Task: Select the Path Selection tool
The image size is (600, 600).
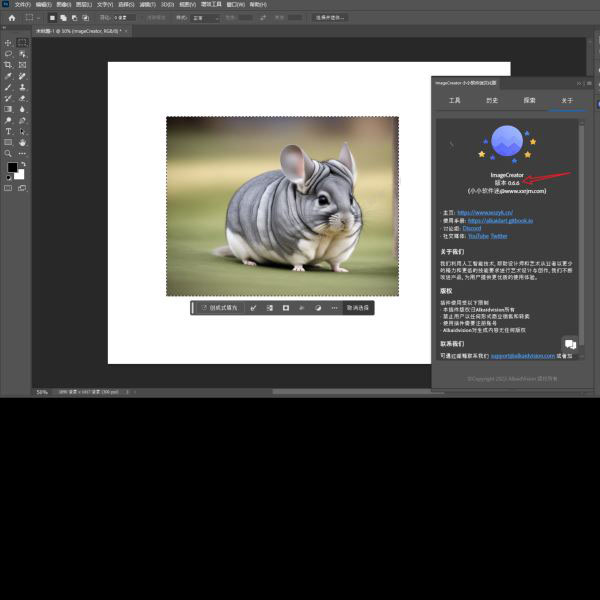Action: coord(22,131)
